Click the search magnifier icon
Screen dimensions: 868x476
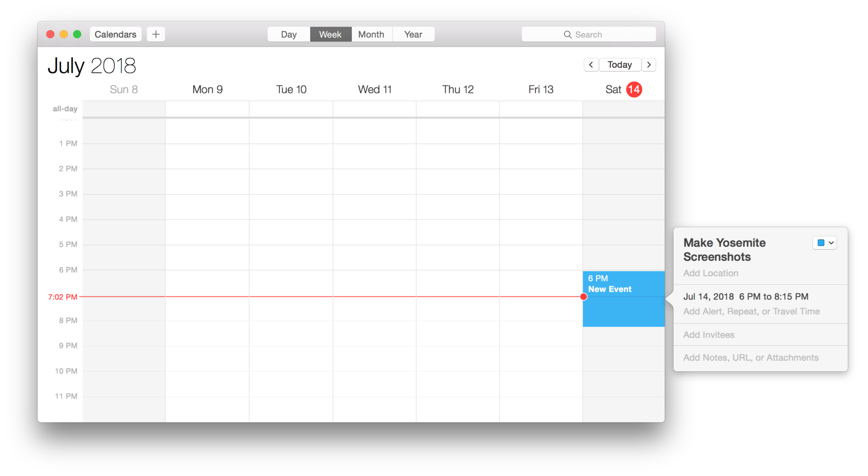point(568,35)
